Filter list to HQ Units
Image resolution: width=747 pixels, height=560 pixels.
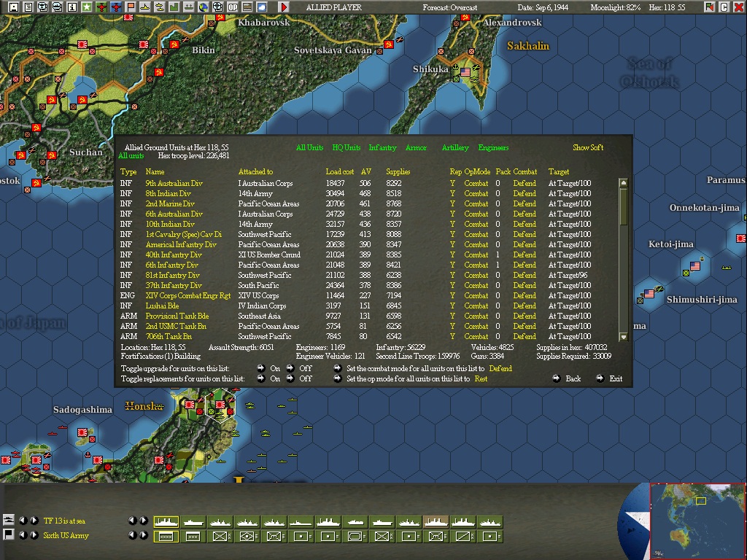tap(347, 147)
